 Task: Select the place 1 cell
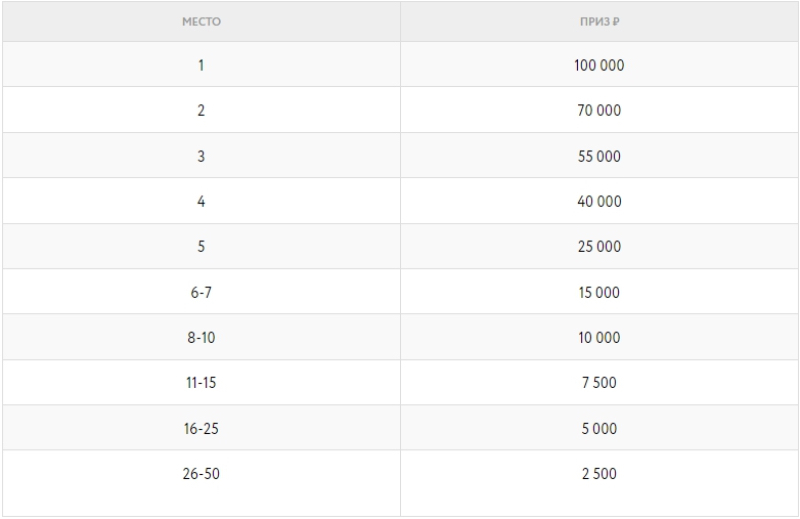pos(201,65)
